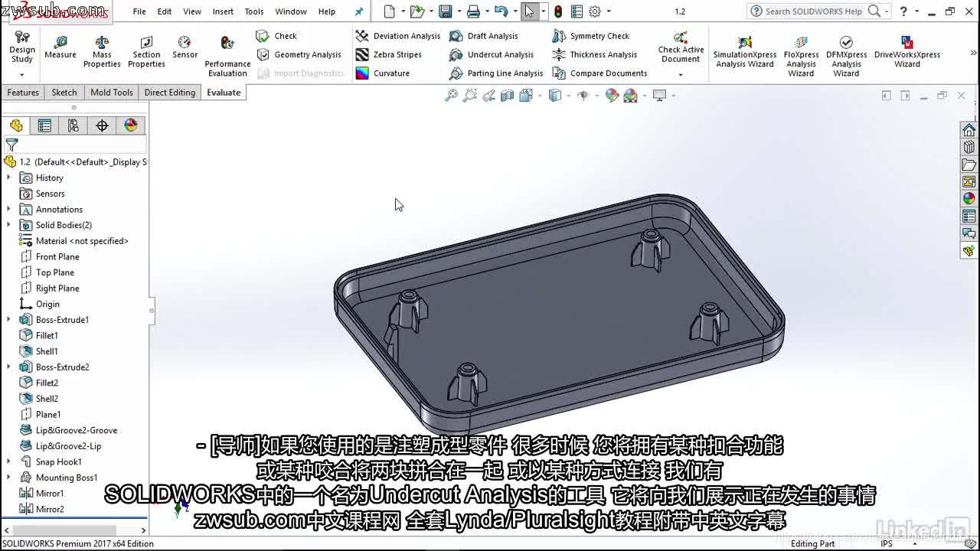
Task: Launch FloXpress Analysis Wizard
Action: (x=801, y=56)
